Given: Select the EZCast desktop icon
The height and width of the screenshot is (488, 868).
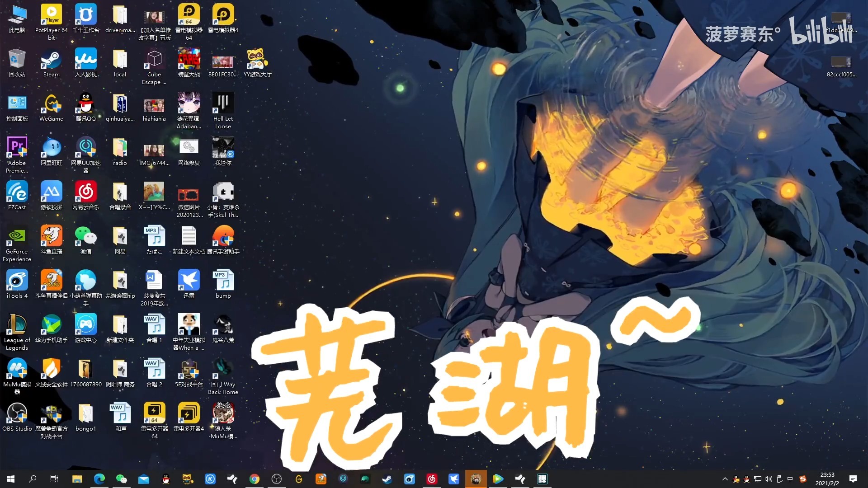Looking at the screenshot, I should (x=17, y=195).
